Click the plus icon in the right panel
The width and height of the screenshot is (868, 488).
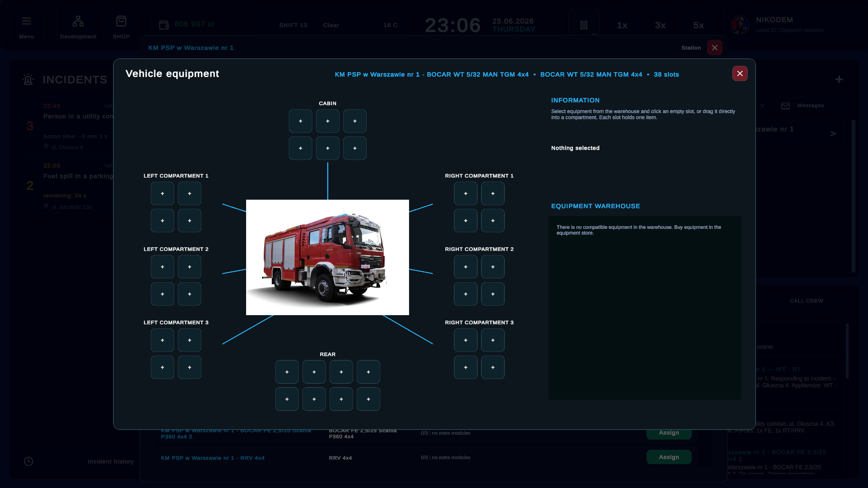coord(839,79)
